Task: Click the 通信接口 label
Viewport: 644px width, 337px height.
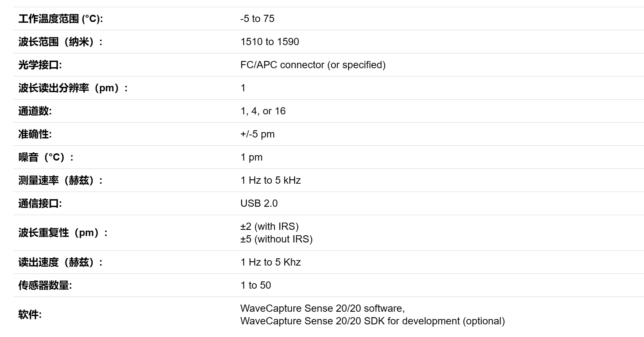Action: 40,203
